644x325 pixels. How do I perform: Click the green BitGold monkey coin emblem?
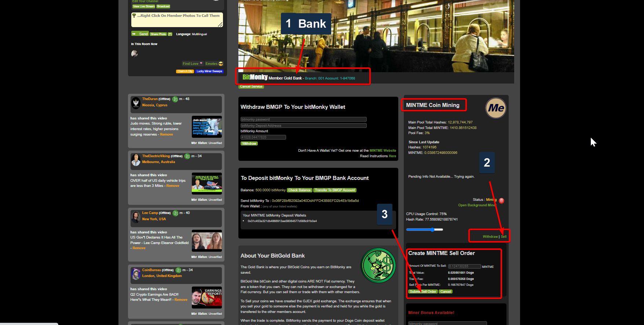tap(378, 265)
